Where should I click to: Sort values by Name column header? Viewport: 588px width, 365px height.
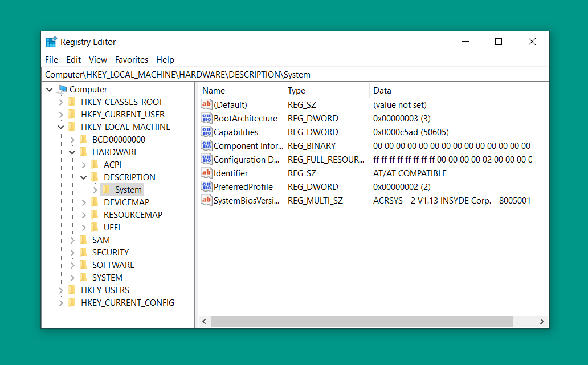241,91
